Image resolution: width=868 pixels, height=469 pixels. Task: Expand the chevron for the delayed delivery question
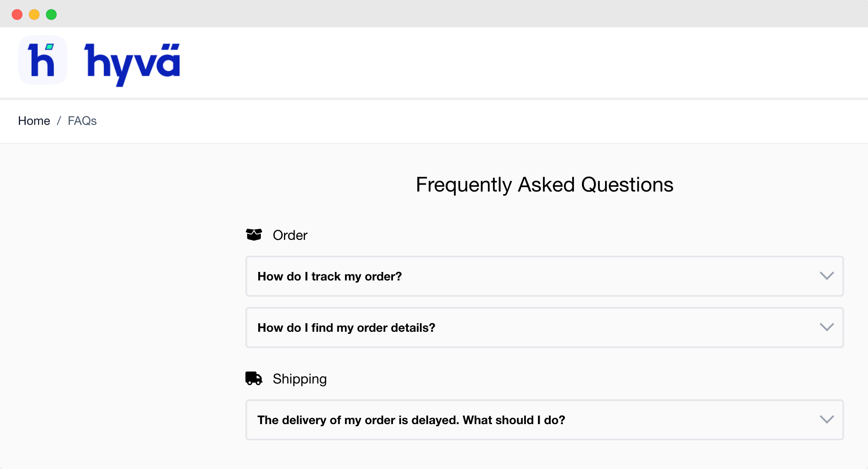827,419
